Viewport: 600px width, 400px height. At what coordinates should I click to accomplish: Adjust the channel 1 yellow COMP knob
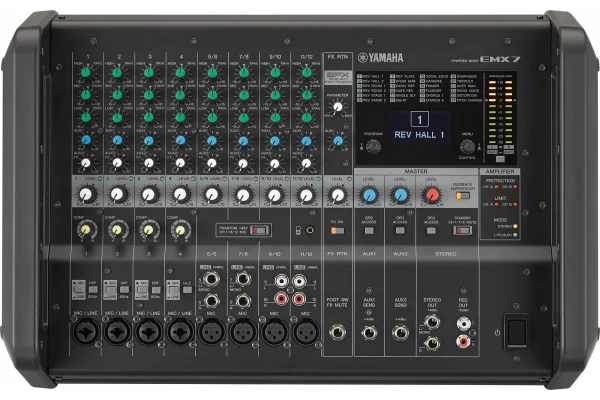(x=86, y=230)
